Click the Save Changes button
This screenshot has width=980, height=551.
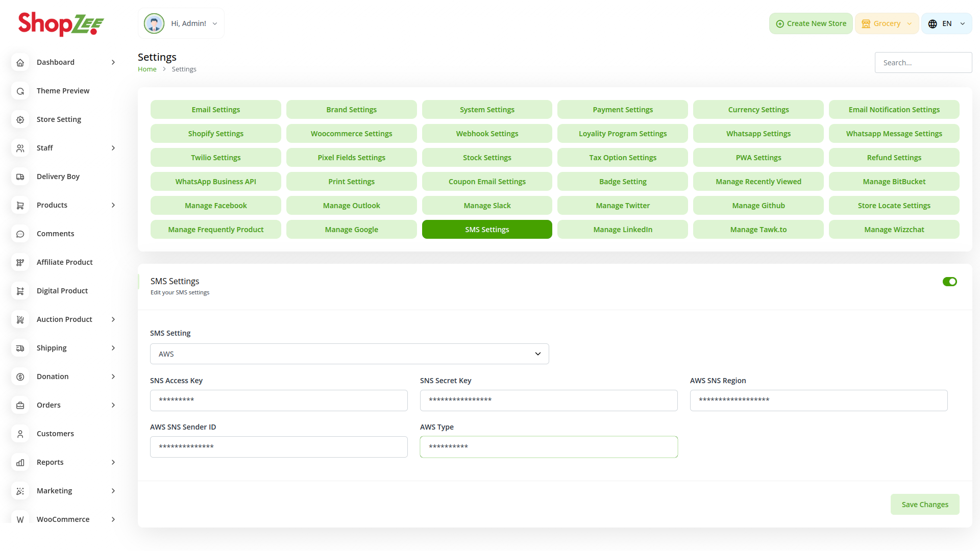(924, 505)
